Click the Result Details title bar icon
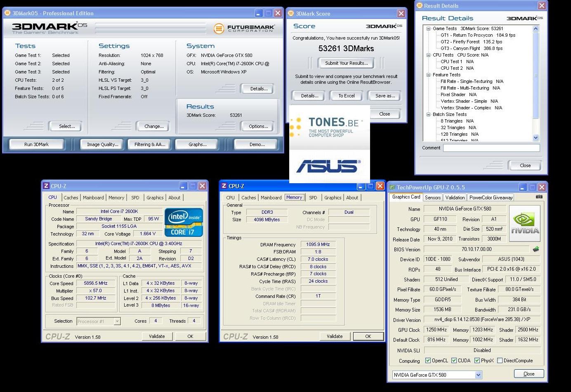 pos(420,6)
